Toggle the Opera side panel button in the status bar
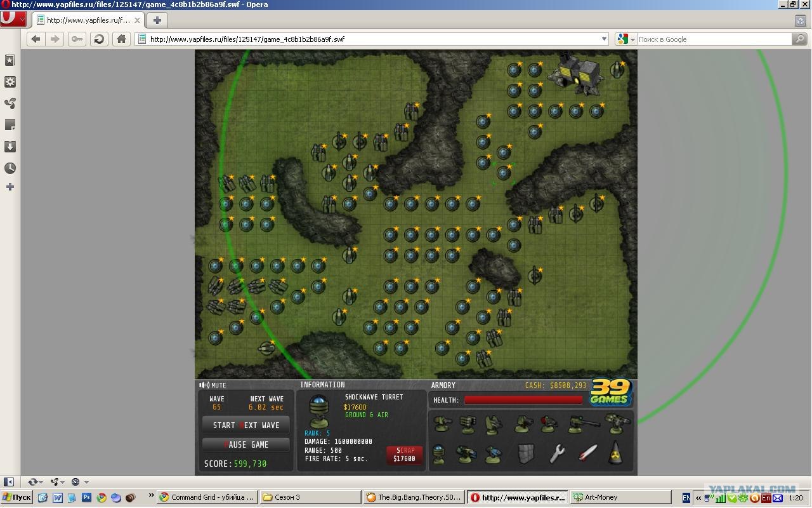Image resolution: width=812 pixels, height=508 pixels. coord(9,482)
